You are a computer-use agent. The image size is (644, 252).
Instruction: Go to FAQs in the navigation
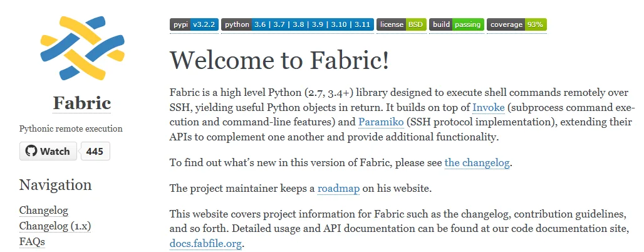(x=32, y=241)
